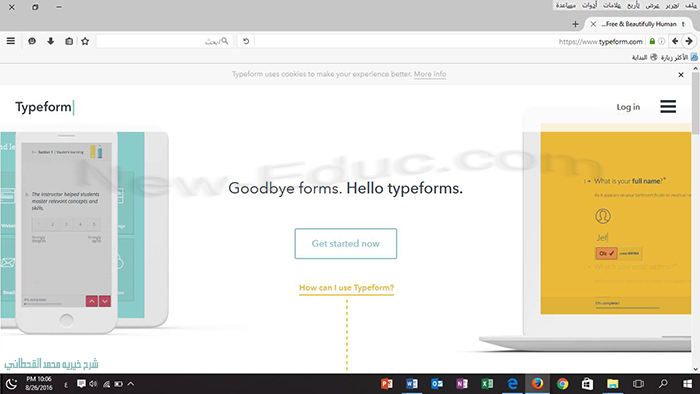The width and height of the screenshot is (700, 394).
Task: Click the red down arrow on phone mockup
Action: point(105,301)
